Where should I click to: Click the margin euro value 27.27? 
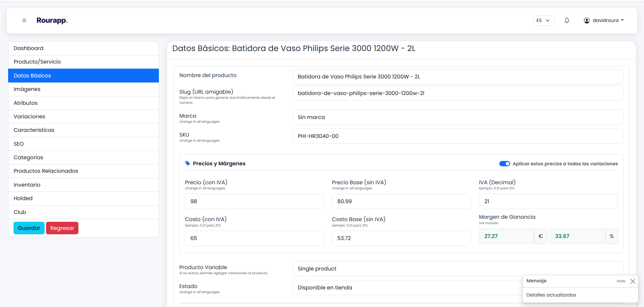pyautogui.click(x=506, y=236)
